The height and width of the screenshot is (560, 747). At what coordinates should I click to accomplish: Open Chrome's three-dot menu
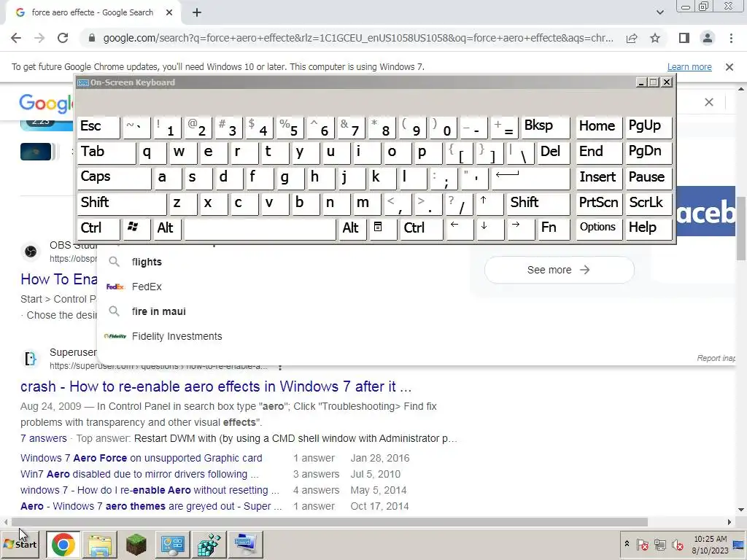pos(731,38)
